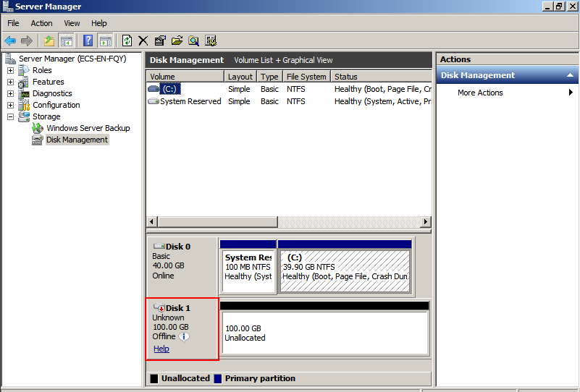This screenshot has width=580, height=392.
Task: Open the Help menu
Action: [99, 23]
